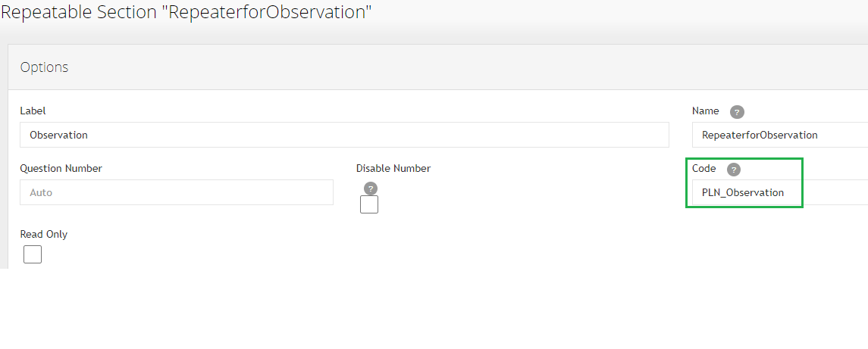The height and width of the screenshot is (349, 868).
Task: Click empty space in Options header bar
Action: pos(443,67)
